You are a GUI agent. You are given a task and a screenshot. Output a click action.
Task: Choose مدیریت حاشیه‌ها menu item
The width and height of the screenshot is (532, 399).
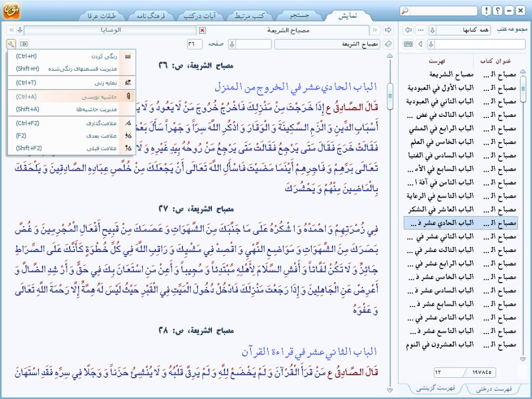click(x=71, y=109)
